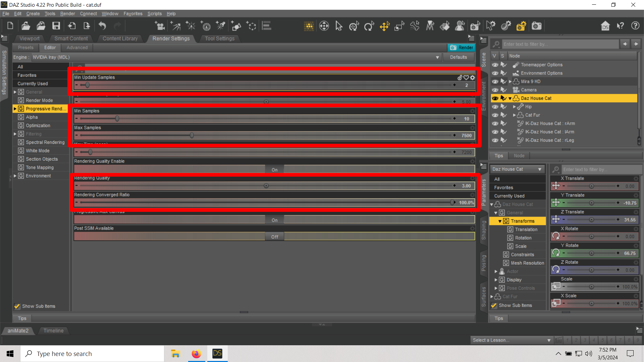Viewport: 644px width, 362px height.
Task: Select the Rotate tool icon
Action: click(369, 26)
